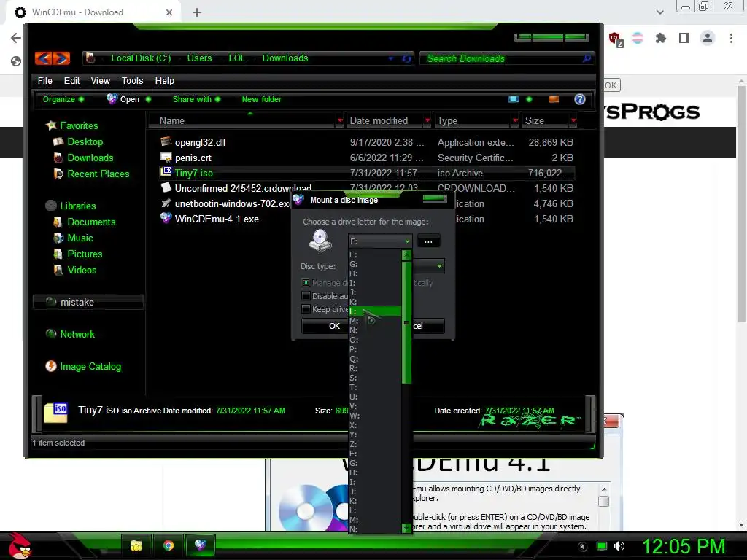Open the Edit menu

(72, 80)
